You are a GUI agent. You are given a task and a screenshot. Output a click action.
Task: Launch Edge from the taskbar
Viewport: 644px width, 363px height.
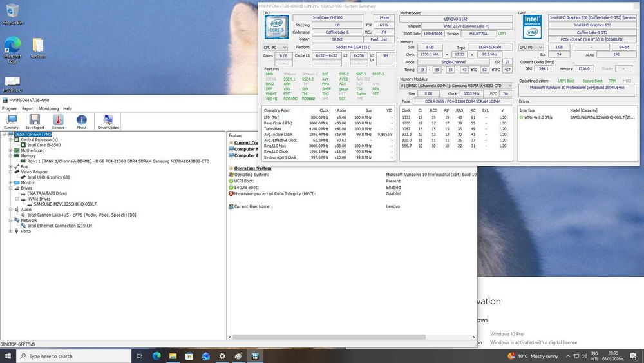tap(156, 356)
